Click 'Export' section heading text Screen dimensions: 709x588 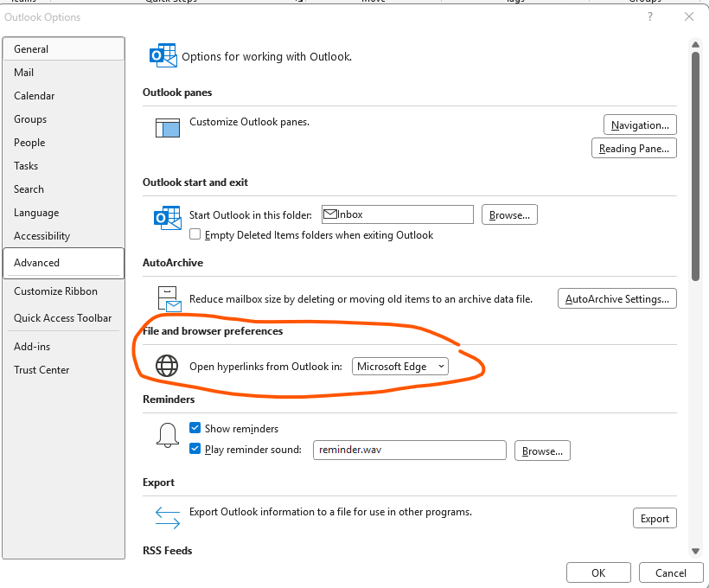point(158,483)
